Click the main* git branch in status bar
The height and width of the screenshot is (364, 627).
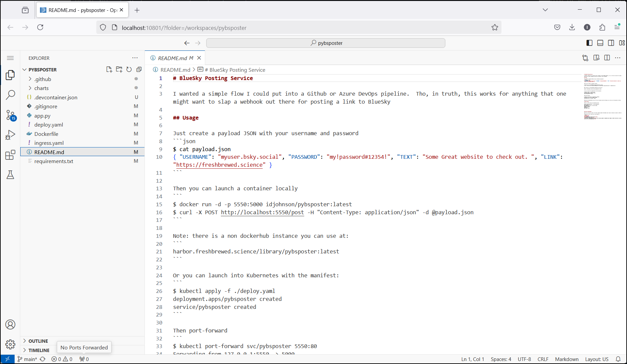pos(27,359)
